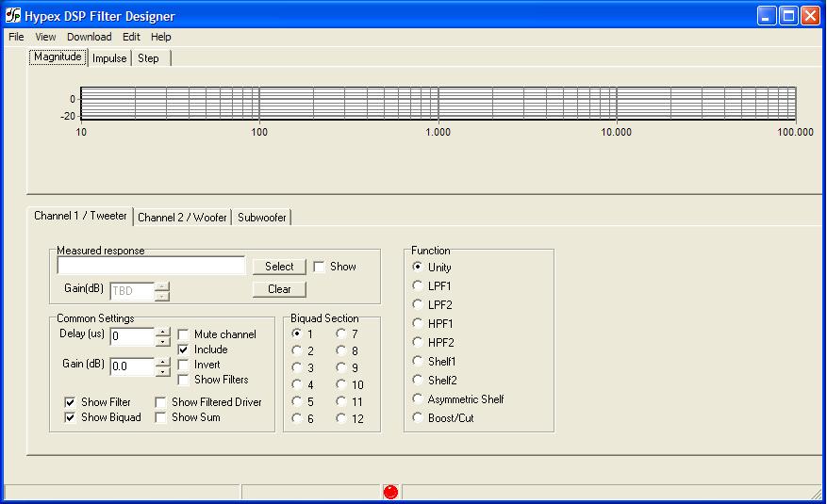Select Biquad Section 1
The height and width of the screenshot is (504, 827).
pos(297,333)
